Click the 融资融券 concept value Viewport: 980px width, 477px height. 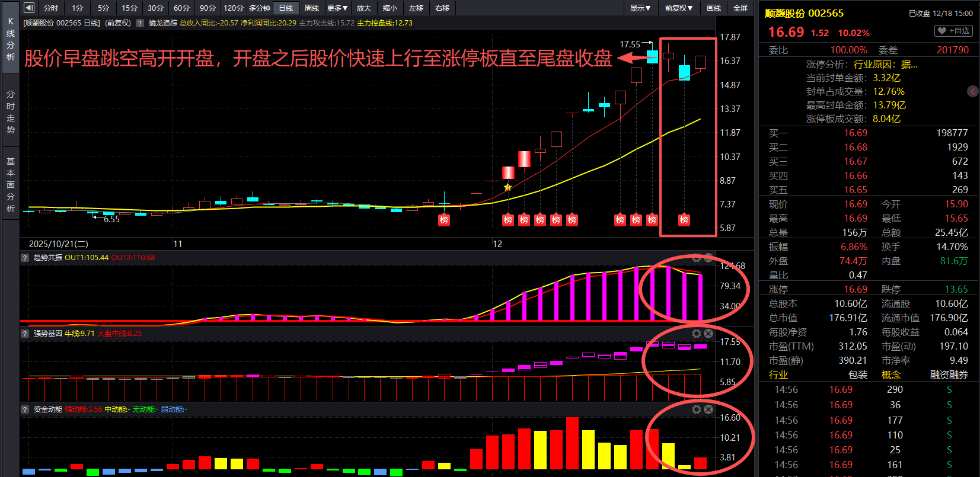949,374
